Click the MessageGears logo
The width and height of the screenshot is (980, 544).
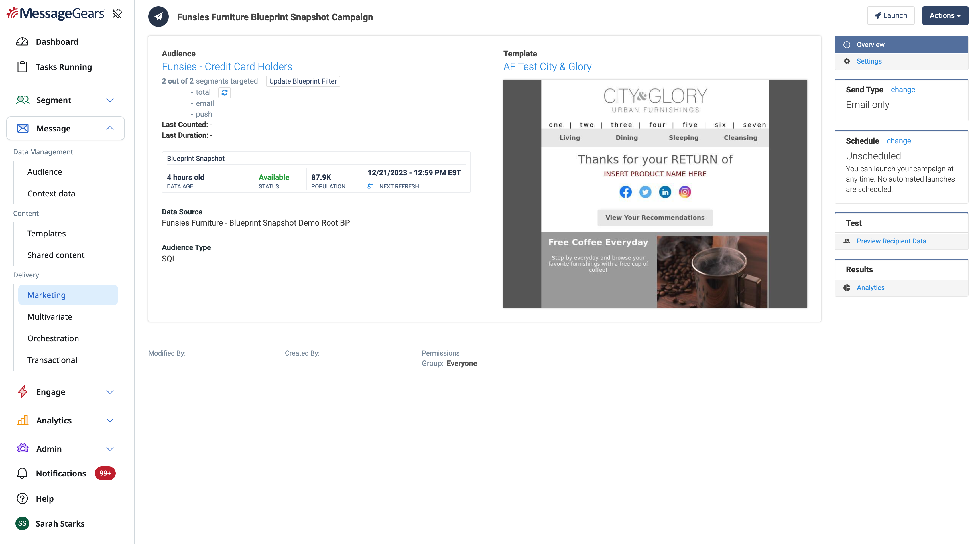[x=56, y=13]
